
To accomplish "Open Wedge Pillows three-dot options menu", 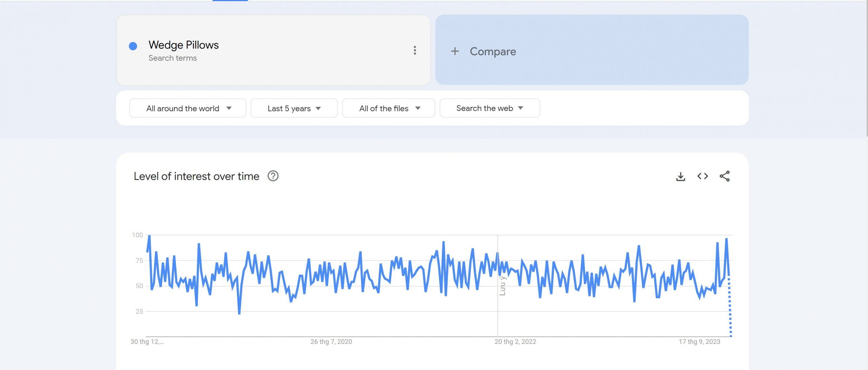I will pyautogui.click(x=414, y=50).
